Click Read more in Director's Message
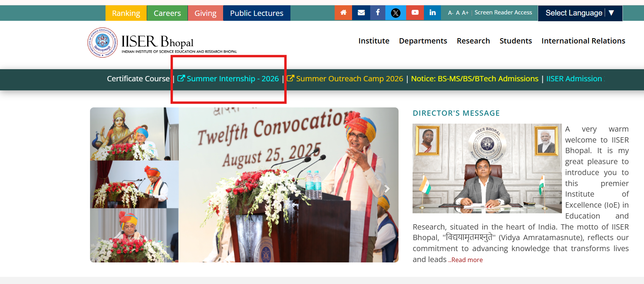 pos(467,260)
